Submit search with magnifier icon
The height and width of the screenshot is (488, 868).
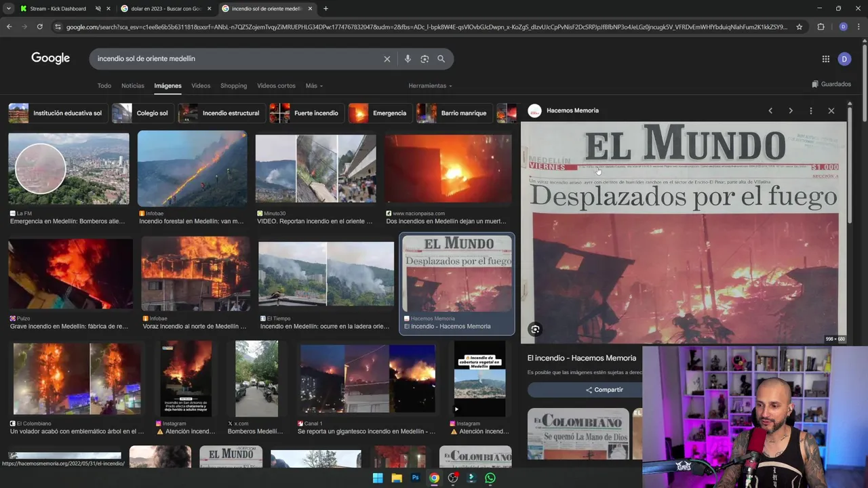[441, 59]
